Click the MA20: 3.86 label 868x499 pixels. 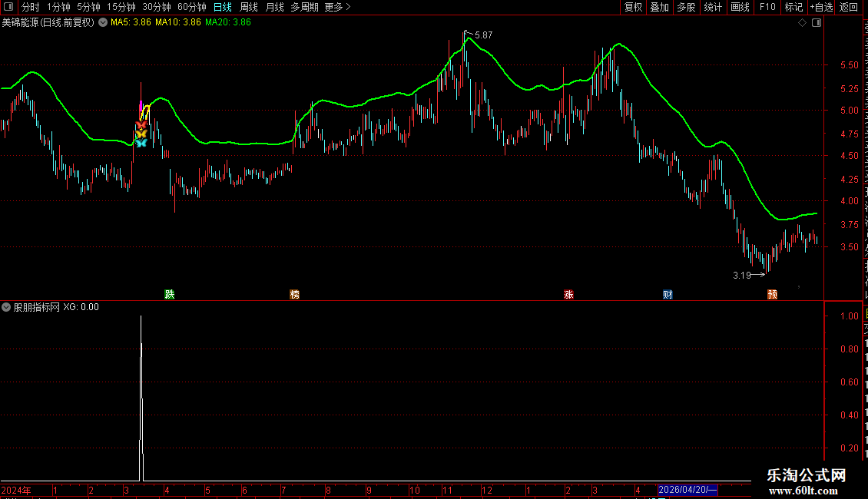[228, 22]
